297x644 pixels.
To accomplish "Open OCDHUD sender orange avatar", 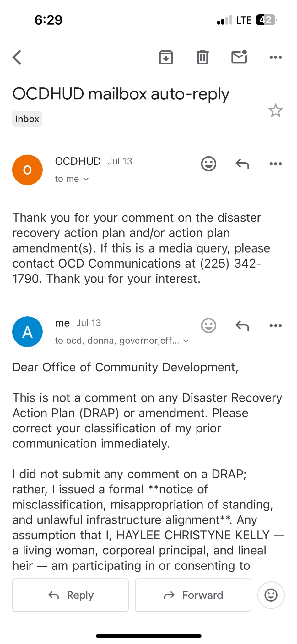I will pyautogui.click(x=27, y=170).
